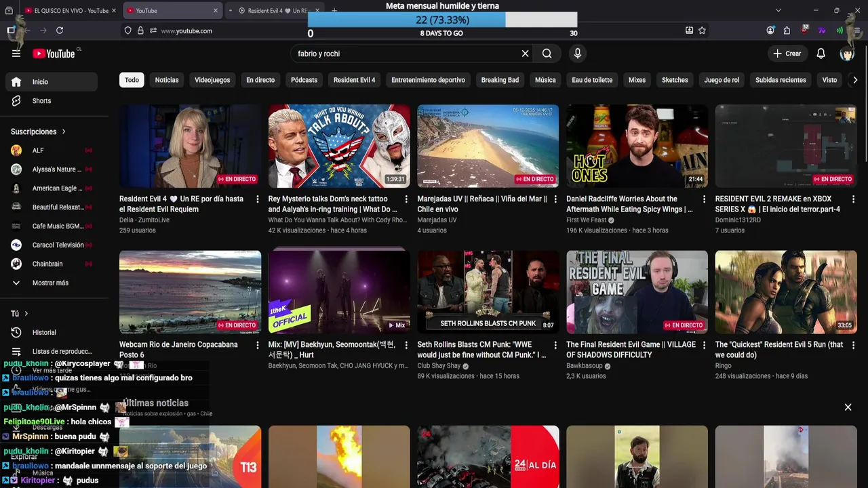Open options menu for Webcam Rio de Janeiro video
Image resolution: width=868 pixels, height=488 pixels.
tap(257, 345)
